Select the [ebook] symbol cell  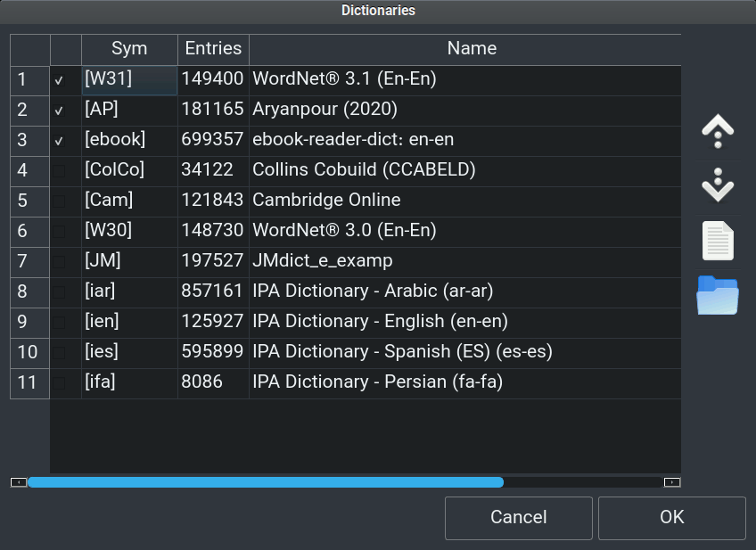[x=129, y=141]
